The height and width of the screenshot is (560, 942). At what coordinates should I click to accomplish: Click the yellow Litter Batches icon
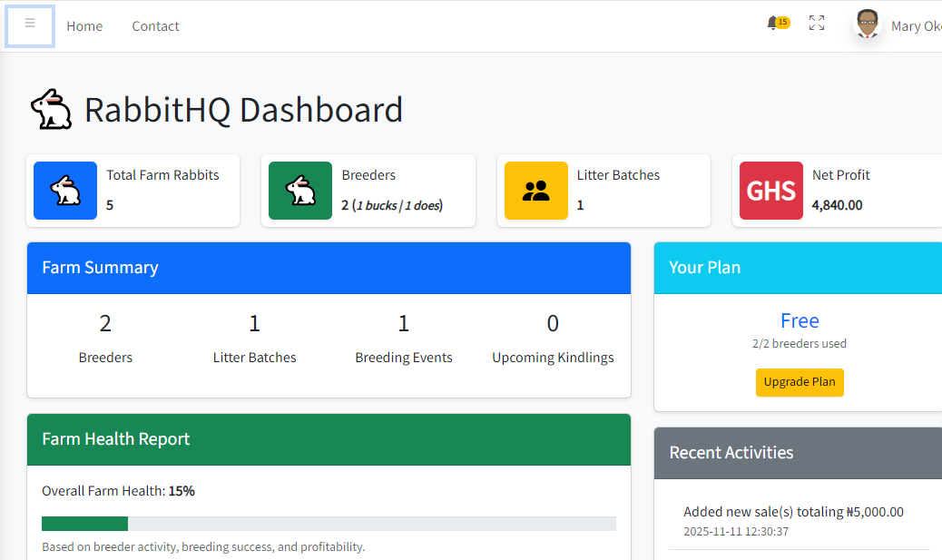[536, 191]
